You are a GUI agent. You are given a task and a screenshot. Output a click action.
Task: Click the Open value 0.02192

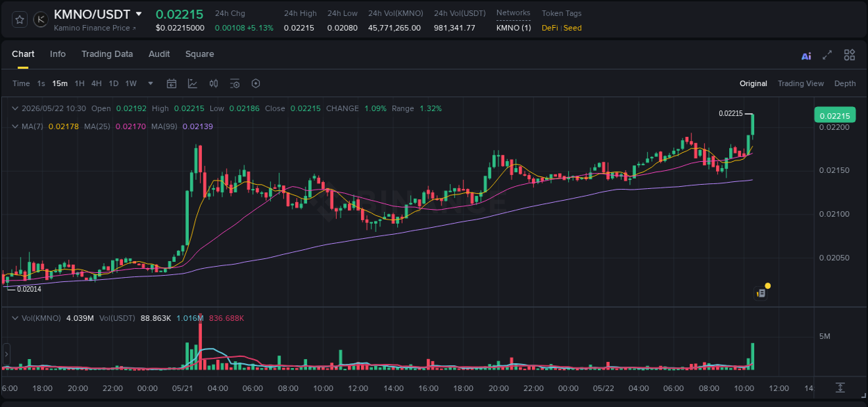[x=131, y=108]
